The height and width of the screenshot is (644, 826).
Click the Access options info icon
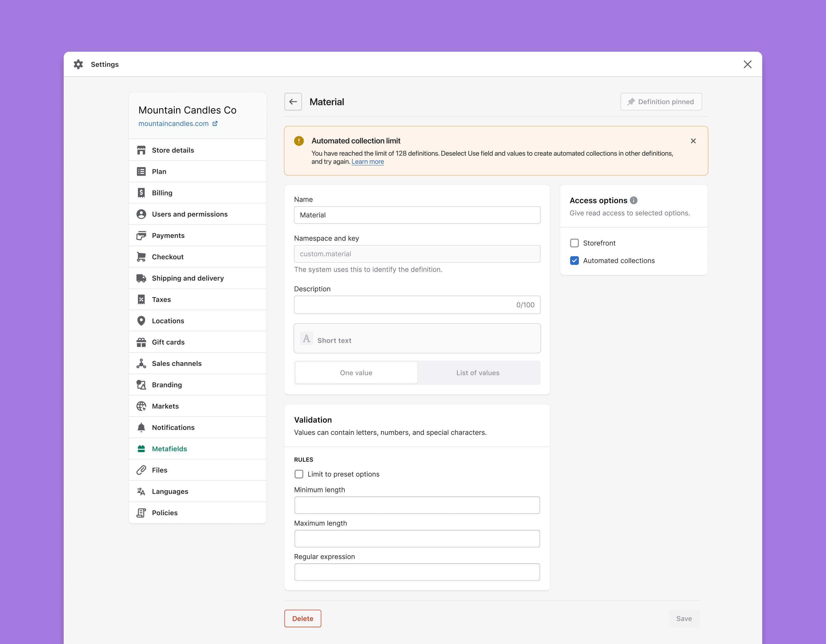634,200
